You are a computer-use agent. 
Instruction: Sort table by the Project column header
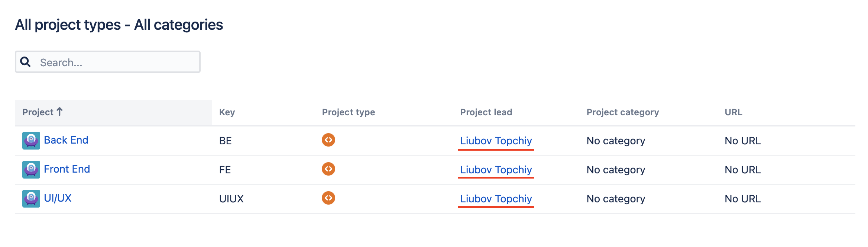(x=38, y=112)
